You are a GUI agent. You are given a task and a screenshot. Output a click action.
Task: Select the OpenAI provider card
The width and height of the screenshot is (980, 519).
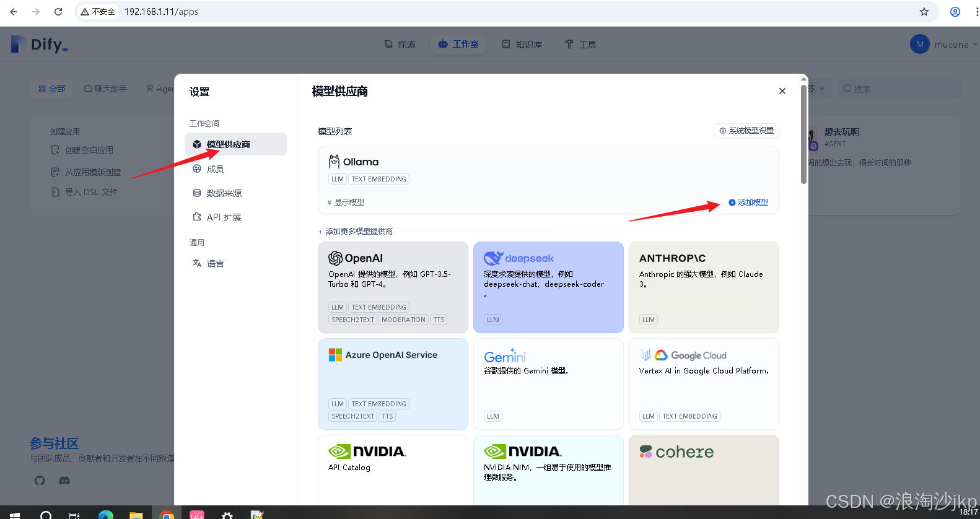(393, 287)
